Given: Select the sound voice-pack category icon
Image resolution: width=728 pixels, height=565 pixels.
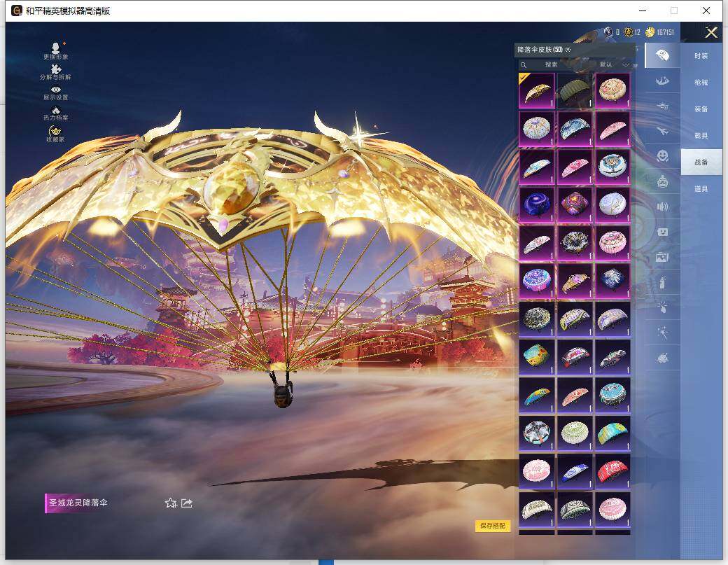Looking at the screenshot, I should [662, 207].
